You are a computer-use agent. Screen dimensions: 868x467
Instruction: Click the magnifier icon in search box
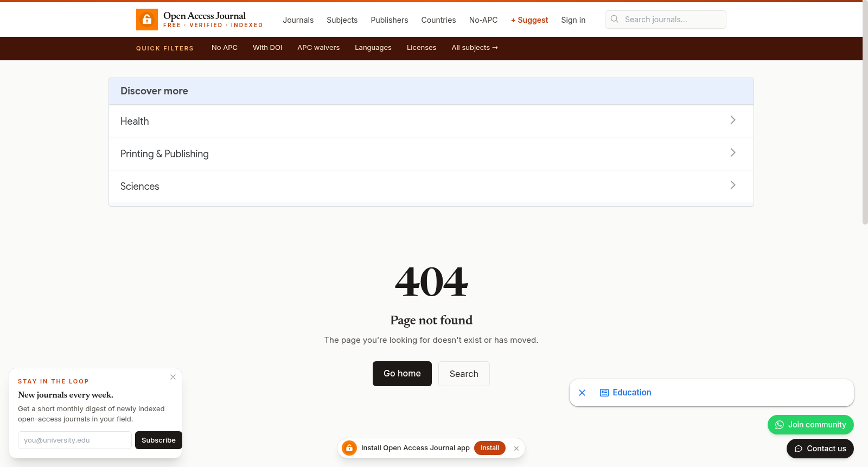coord(615,19)
